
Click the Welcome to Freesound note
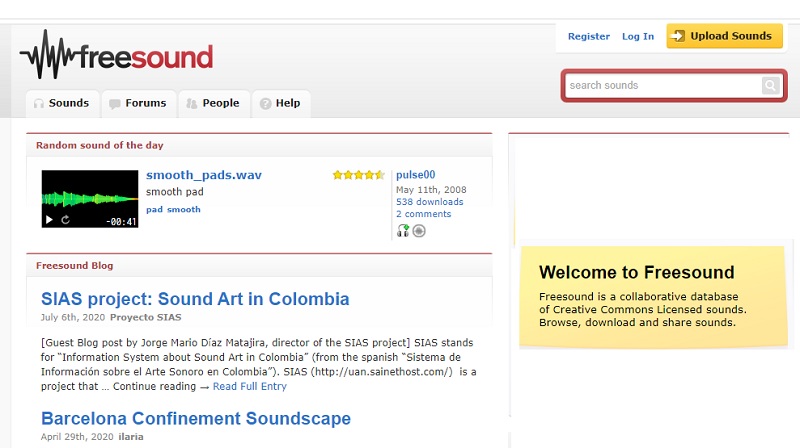click(653, 297)
